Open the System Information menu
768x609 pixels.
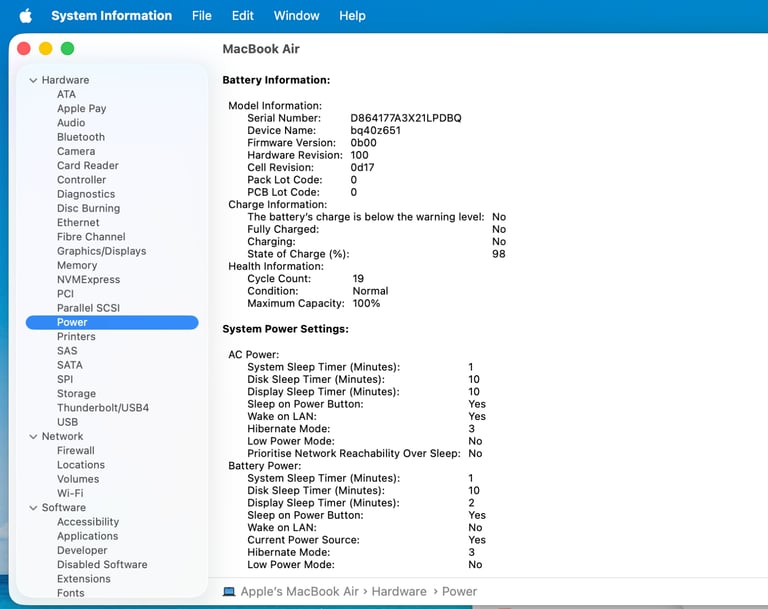[x=112, y=16]
